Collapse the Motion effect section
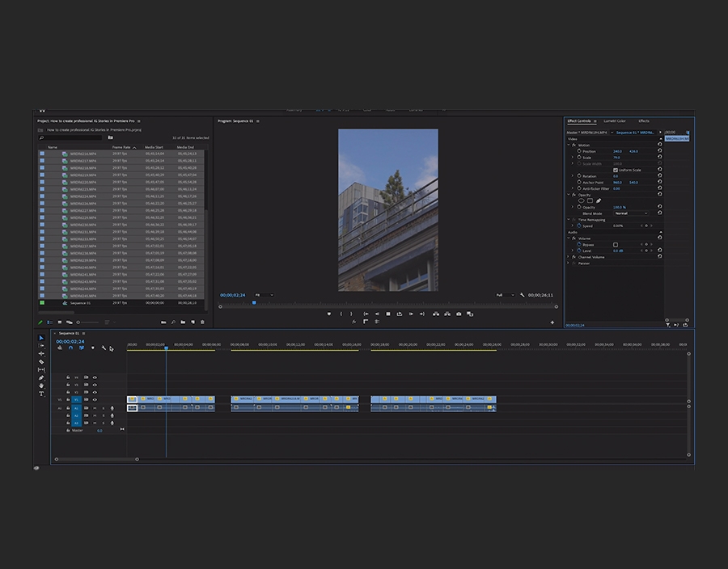Screen dimensions: 728x569 [569, 145]
